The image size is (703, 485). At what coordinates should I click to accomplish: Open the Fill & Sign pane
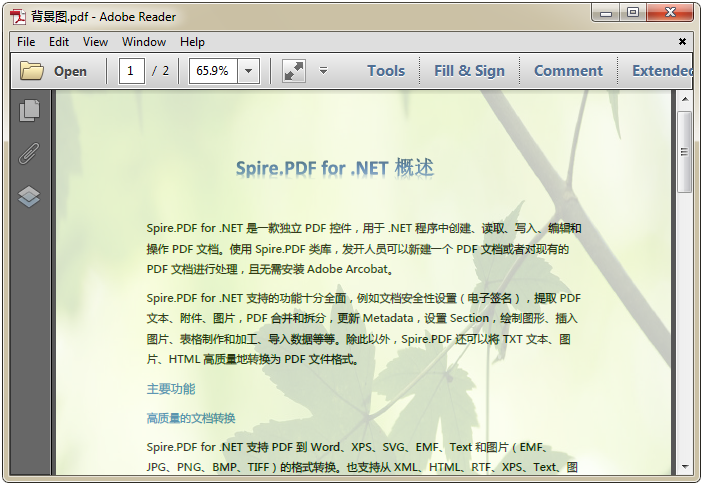pyautogui.click(x=469, y=71)
